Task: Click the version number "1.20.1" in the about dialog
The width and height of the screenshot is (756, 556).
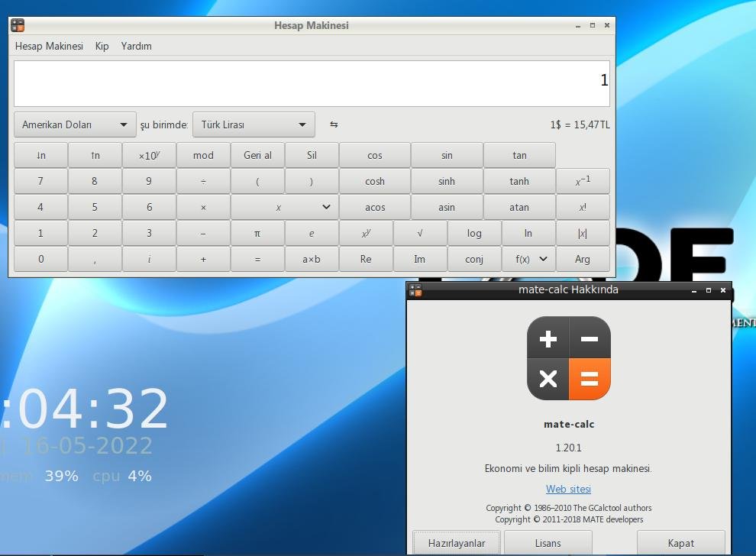Action: click(568, 448)
